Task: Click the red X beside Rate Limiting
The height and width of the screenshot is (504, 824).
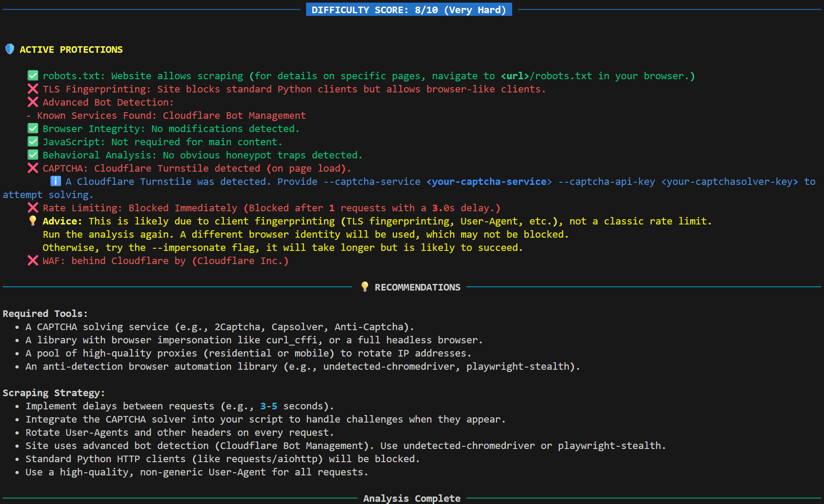Action: click(33, 208)
